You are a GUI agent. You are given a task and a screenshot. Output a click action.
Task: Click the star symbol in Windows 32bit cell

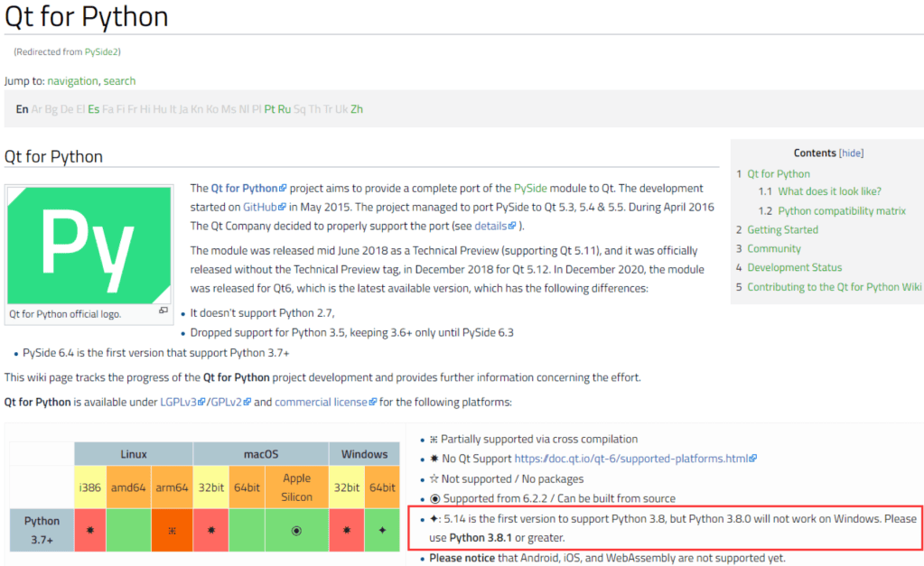pyautogui.click(x=347, y=530)
